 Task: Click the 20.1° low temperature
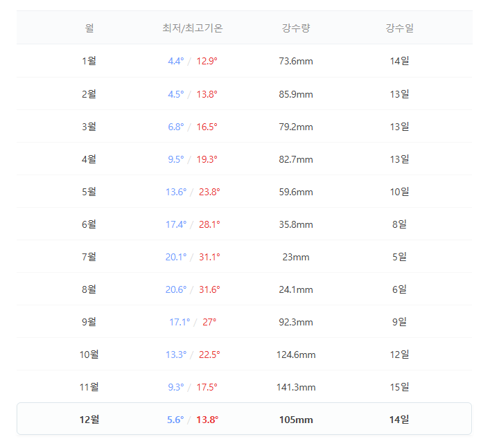point(176,257)
